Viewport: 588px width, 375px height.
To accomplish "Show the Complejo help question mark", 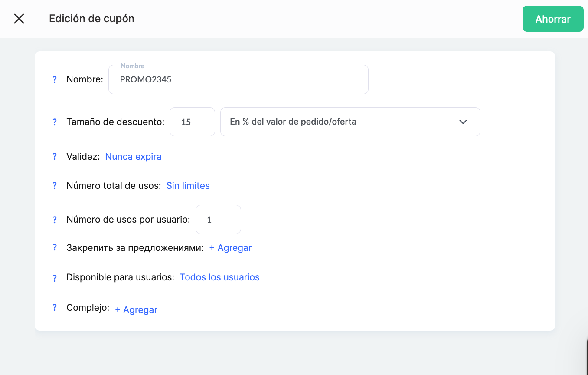I will 55,307.
